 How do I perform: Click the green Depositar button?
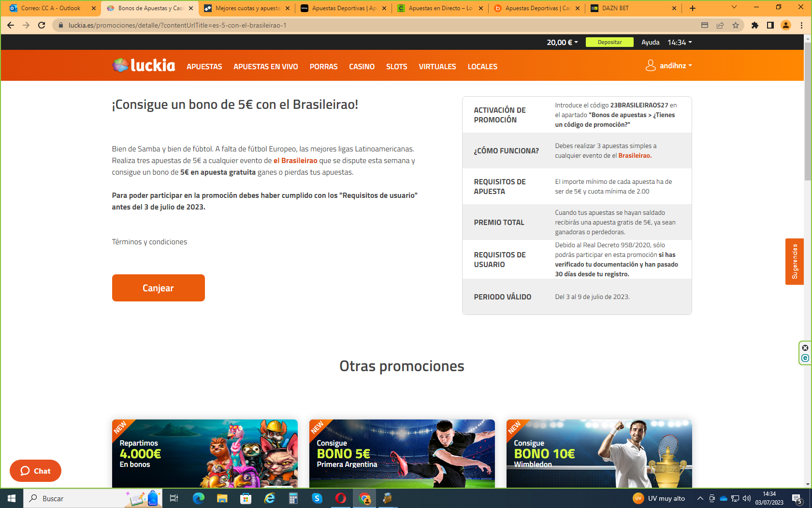pyautogui.click(x=609, y=42)
